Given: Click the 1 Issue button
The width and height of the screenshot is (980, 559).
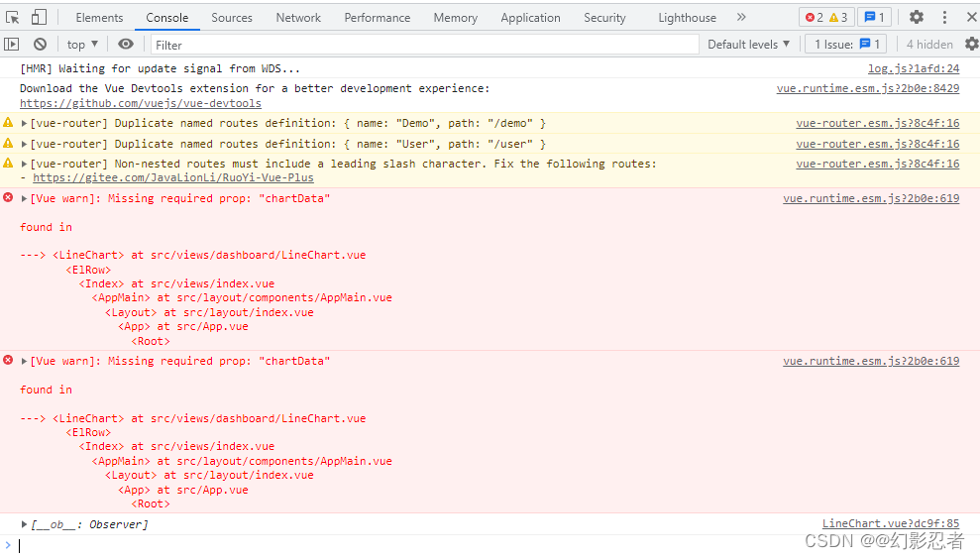Looking at the screenshot, I should (847, 45).
